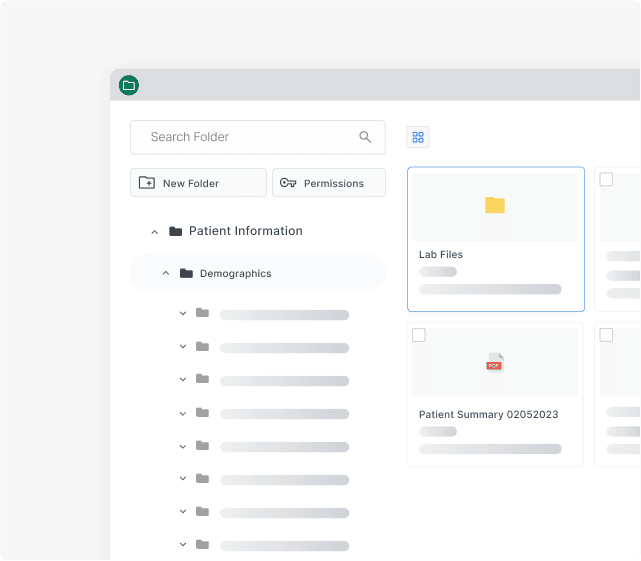The width and height of the screenshot is (641, 561).
Task: Click the key icon in Permissions
Action: coord(288,183)
